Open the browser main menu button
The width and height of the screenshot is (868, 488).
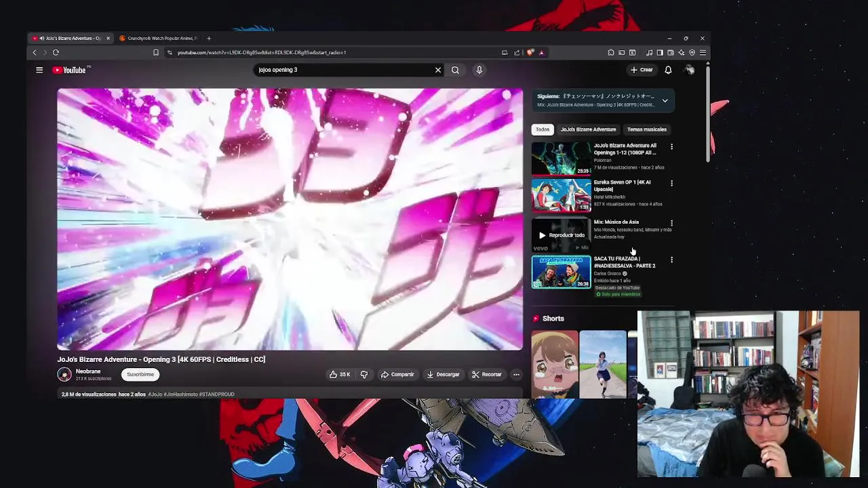[703, 52]
